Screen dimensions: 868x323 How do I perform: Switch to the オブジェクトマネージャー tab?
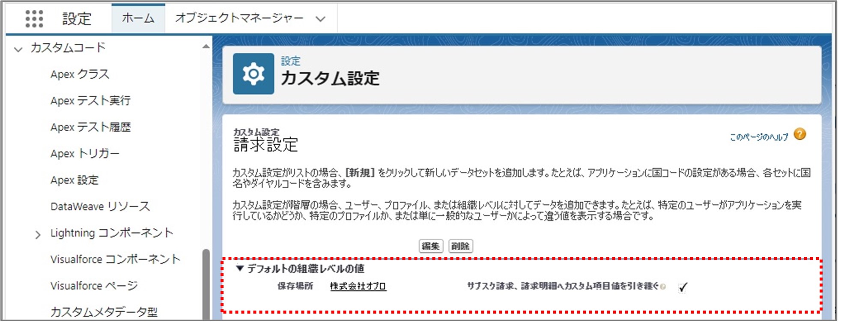[239, 18]
